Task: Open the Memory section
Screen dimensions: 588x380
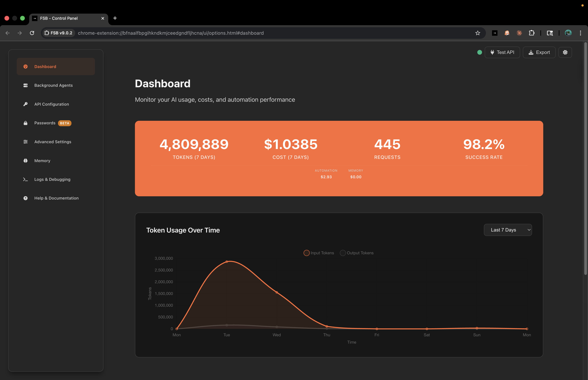Action: [56, 161]
